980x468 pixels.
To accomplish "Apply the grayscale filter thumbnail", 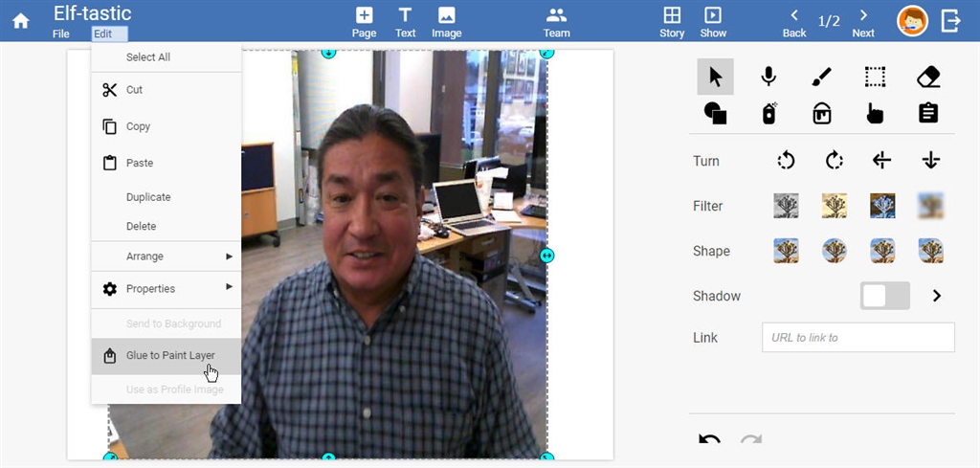I will coord(787,206).
